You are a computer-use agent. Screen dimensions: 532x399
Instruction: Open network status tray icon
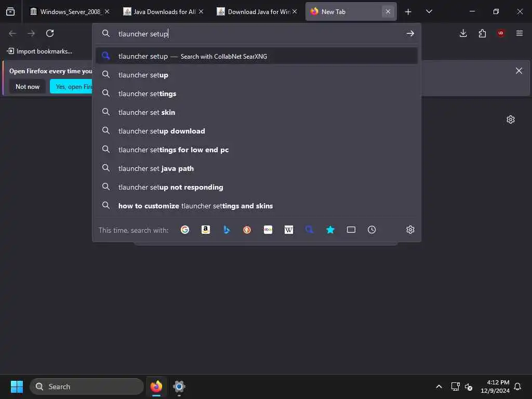[455, 387]
